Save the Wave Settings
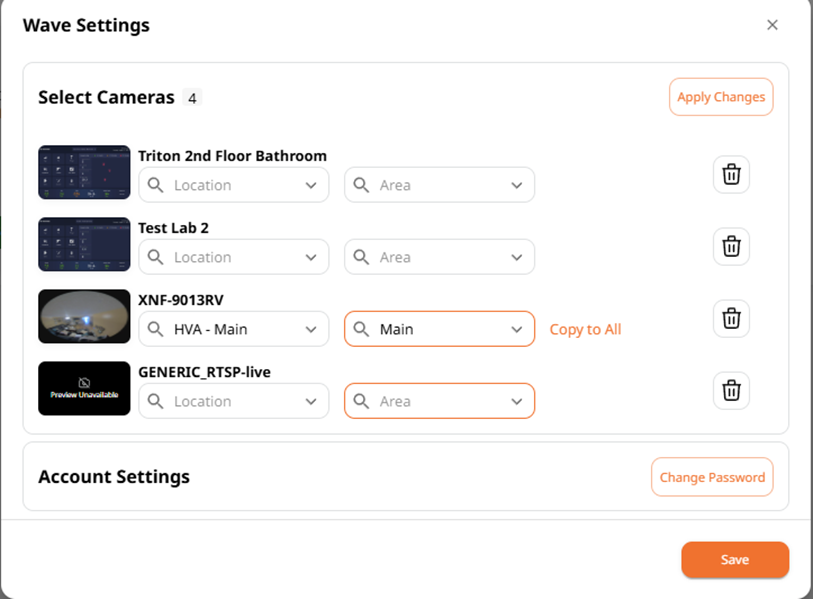813x599 pixels. [735, 559]
